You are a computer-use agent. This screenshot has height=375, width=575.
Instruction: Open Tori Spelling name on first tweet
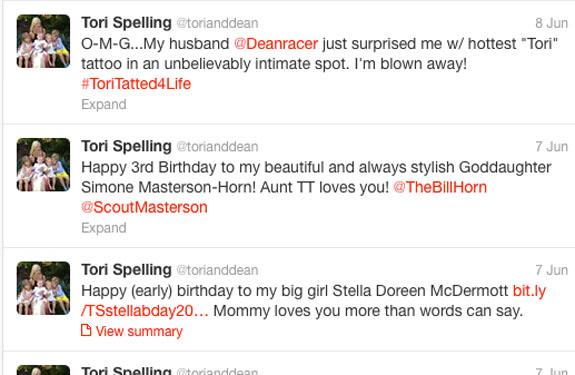click(127, 23)
